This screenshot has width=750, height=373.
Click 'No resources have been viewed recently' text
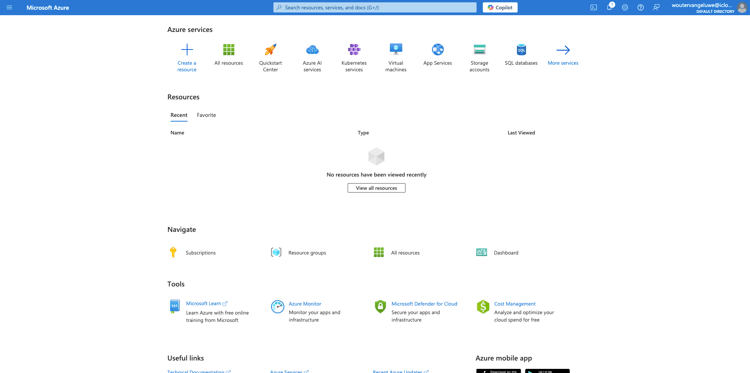[376, 175]
